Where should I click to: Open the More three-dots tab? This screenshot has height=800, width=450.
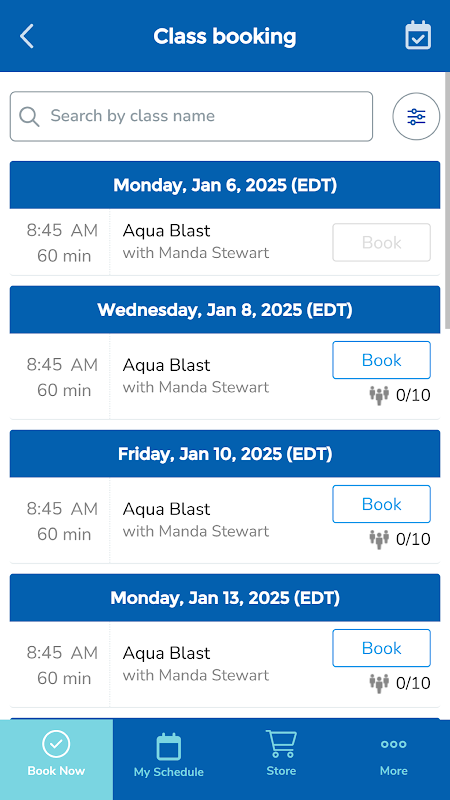click(393, 754)
